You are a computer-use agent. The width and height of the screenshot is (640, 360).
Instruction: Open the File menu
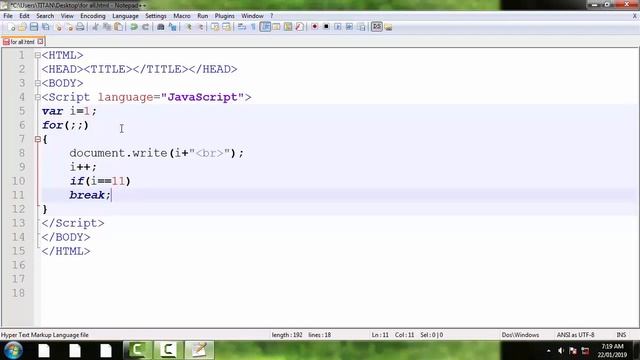[x=8, y=16]
